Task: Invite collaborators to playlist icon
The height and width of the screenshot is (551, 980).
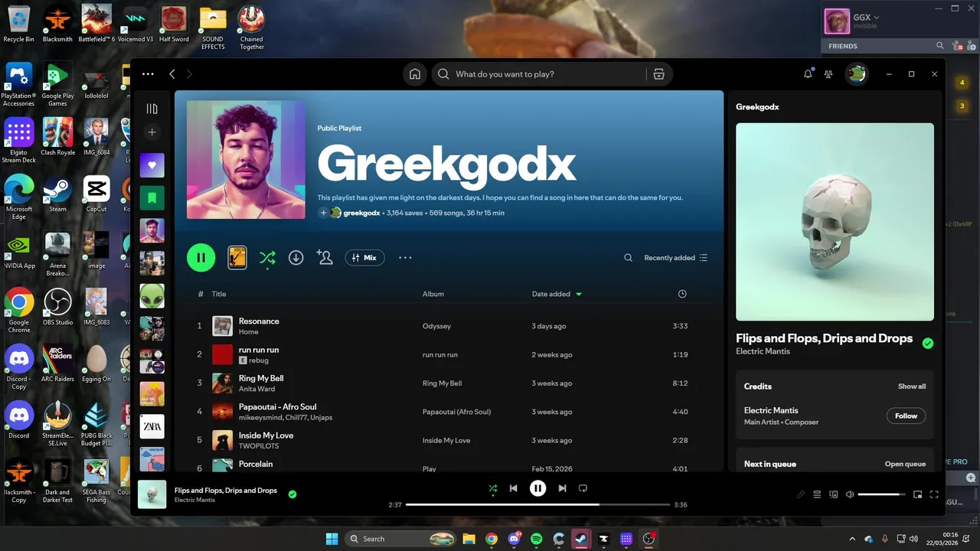Action: [x=325, y=258]
